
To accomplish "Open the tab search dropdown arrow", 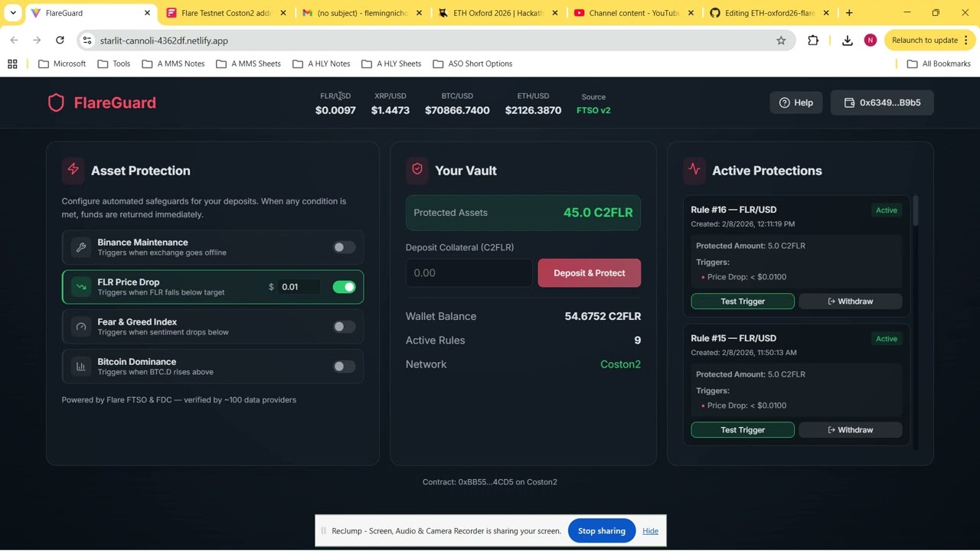I will pos(13,13).
